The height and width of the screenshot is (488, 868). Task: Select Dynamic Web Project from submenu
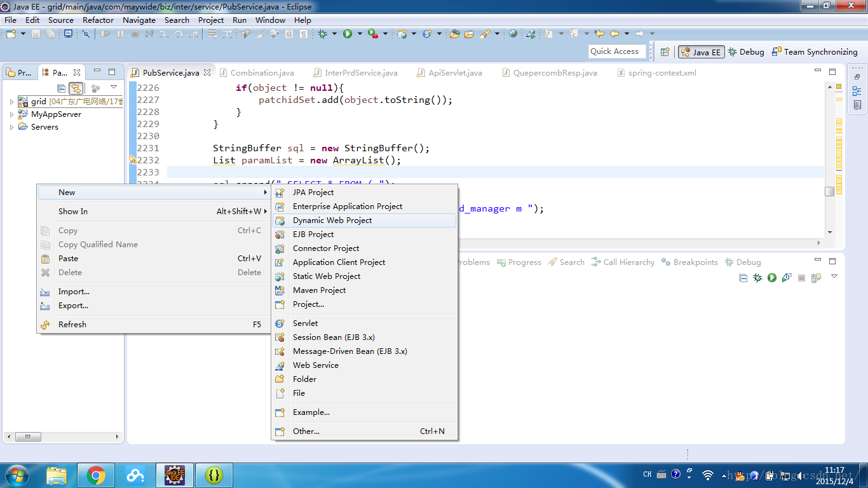(365, 220)
